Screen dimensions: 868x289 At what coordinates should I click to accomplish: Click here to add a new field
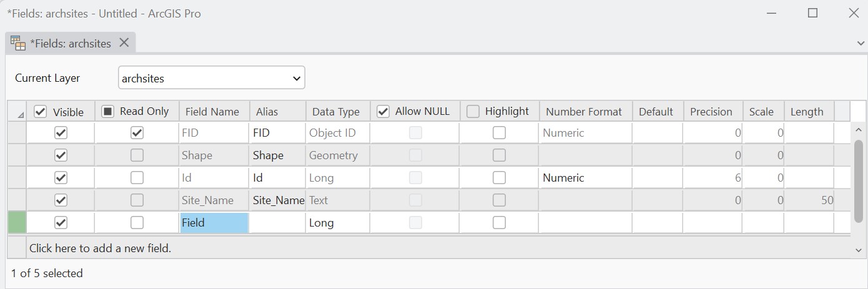point(100,248)
